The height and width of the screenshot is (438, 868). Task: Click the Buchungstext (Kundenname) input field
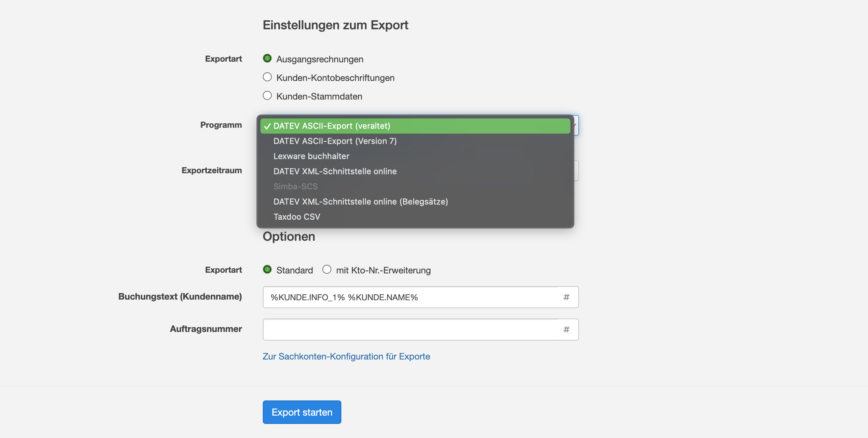pyautogui.click(x=410, y=297)
